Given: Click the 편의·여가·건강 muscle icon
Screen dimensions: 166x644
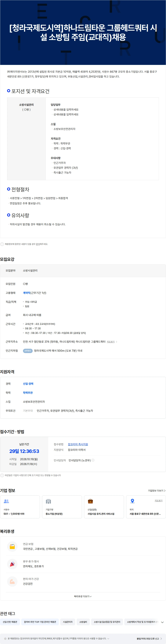Looking at the screenshot, I should click(12, 582).
